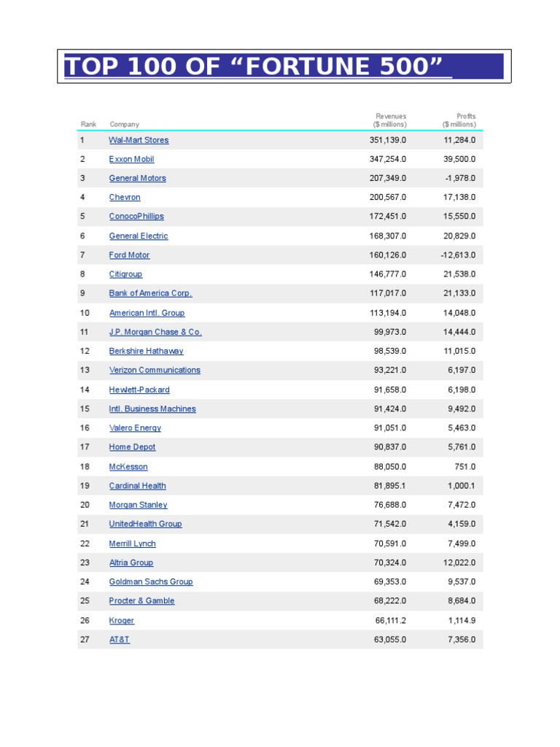Open the Hewlett-Packard link

coord(139,390)
